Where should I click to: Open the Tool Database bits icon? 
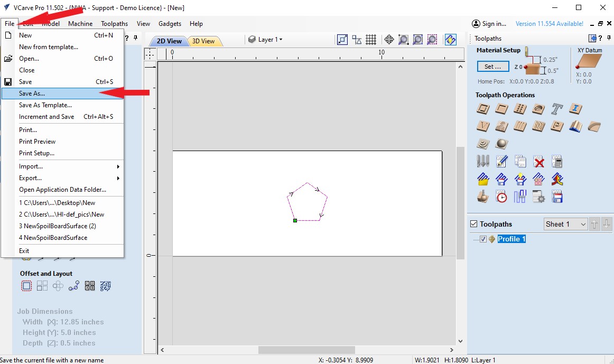point(483,161)
